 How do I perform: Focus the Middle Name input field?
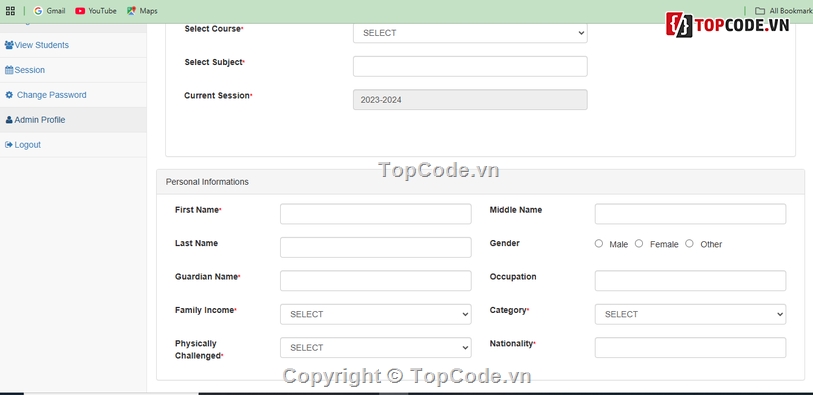[x=690, y=214]
